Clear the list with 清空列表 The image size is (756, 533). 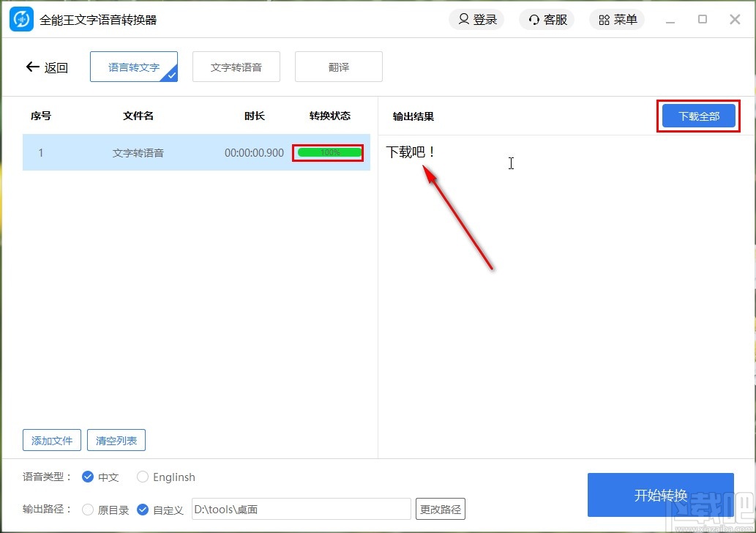[116, 440]
